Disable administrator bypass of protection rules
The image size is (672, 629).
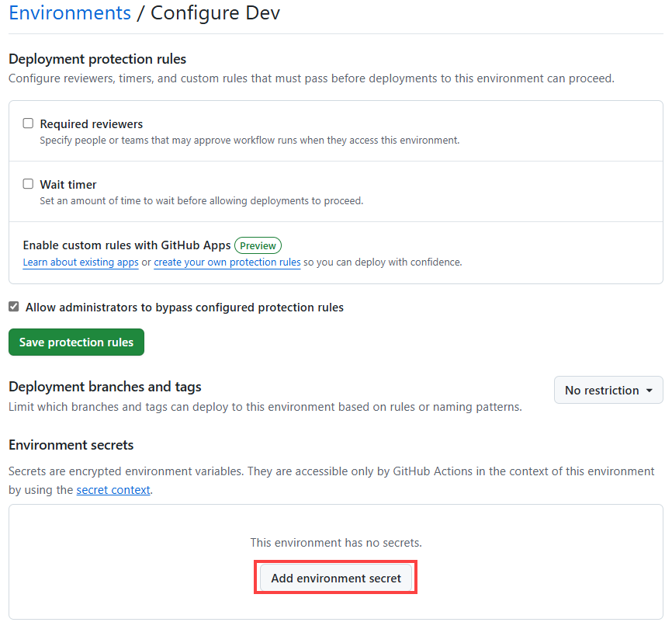13,306
